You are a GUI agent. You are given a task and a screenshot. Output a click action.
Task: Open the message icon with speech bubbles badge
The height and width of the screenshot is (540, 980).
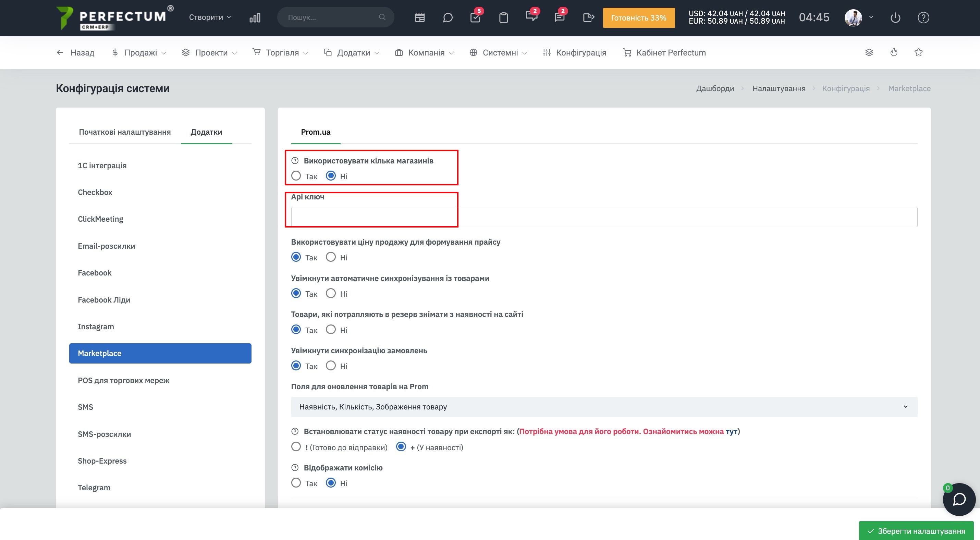[531, 16]
